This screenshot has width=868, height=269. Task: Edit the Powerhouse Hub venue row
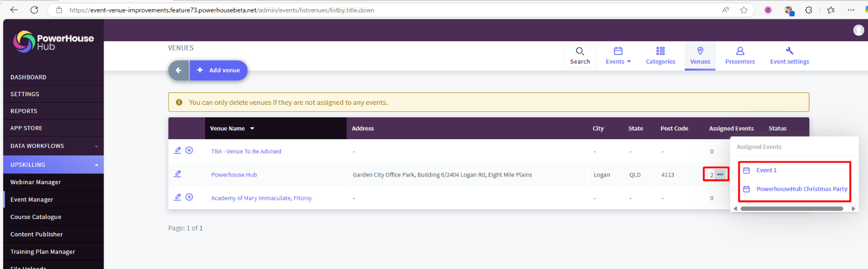pyautogui.click(x=177, y=173)
